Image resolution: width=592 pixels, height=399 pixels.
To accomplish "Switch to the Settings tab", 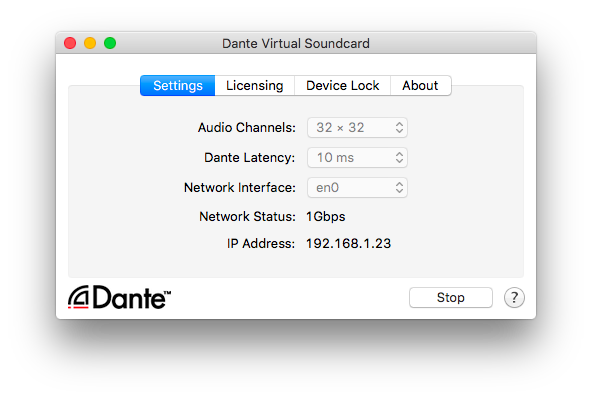I will click(x=177, y=86).
